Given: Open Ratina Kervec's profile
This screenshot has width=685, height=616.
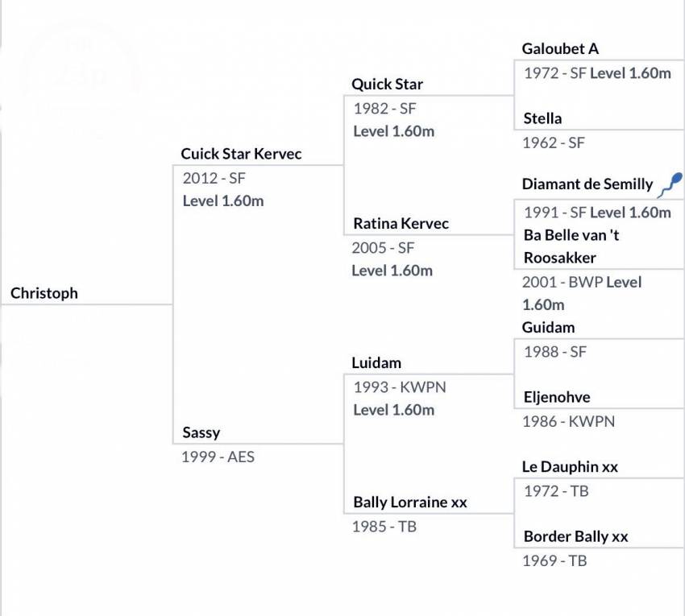Looking at the screenshot, I should [401, 223].
